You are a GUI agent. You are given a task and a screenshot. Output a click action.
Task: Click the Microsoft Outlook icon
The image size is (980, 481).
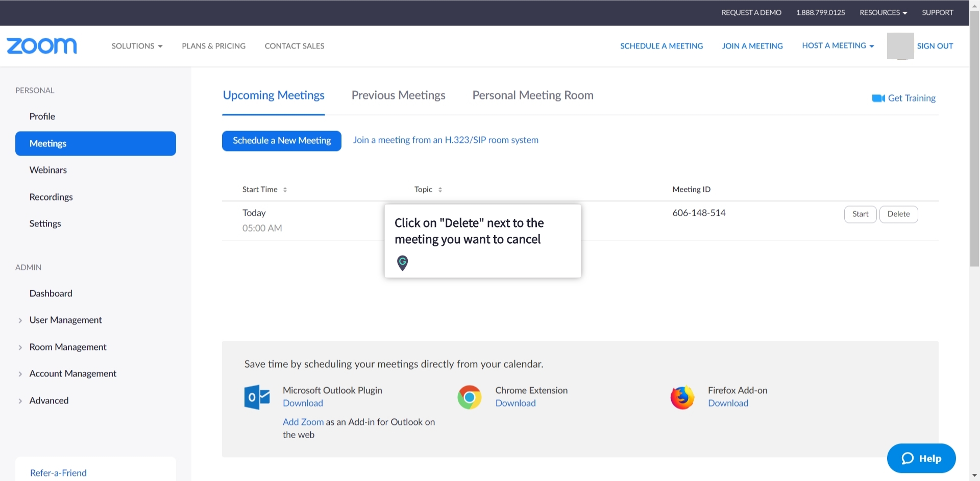(x=257, y=397)
